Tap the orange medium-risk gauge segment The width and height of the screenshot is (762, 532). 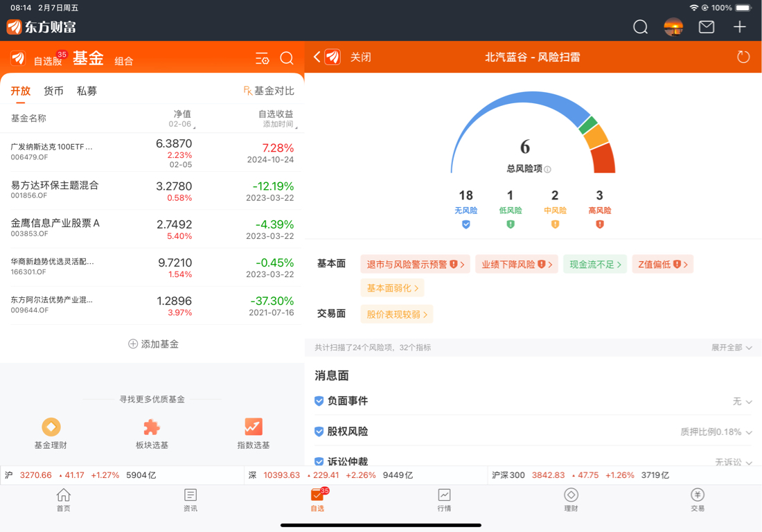(x=596, y=136)
